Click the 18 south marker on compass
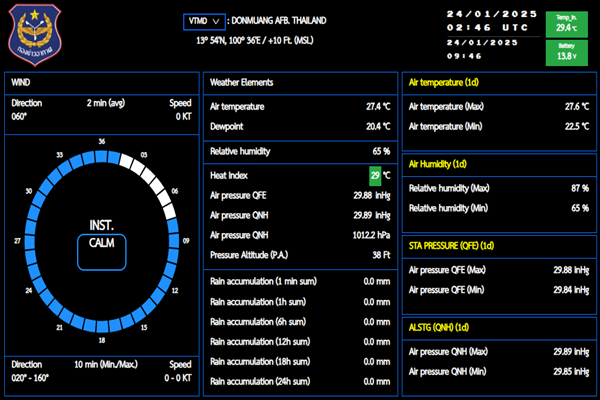The image size is (600, 400). pos(102,341)
